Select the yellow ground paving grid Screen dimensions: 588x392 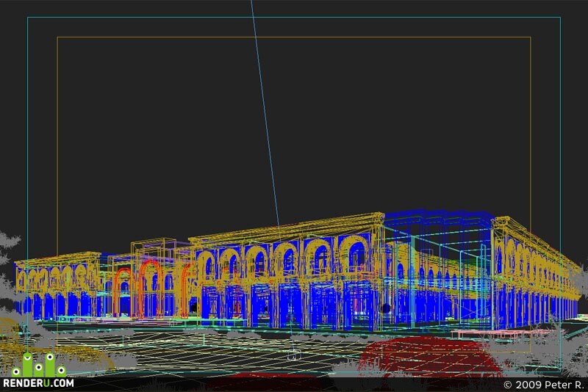[x=210, y=350]
